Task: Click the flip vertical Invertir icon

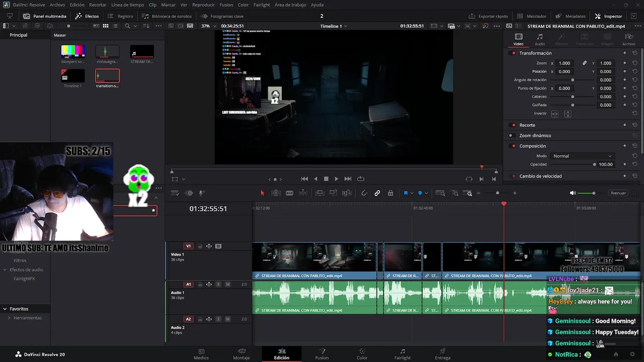Action: [568, 114]
